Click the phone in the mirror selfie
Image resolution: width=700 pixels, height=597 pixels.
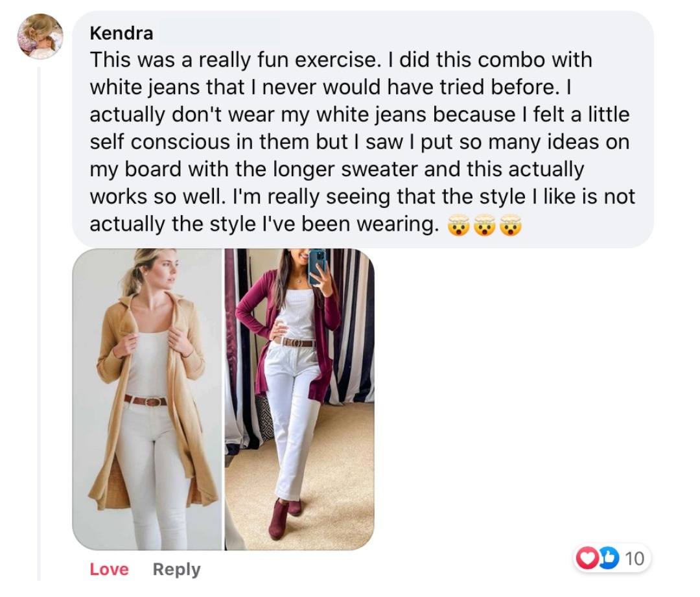pos(318,264)
